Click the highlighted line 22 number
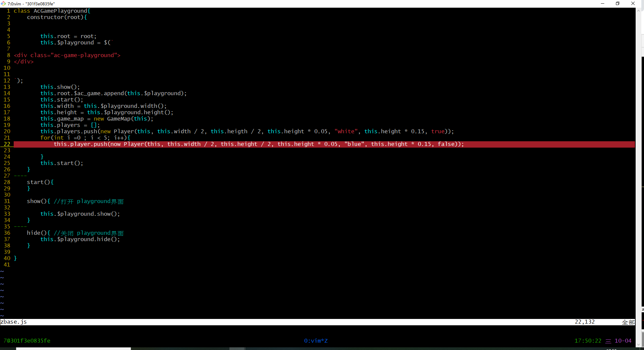This screenshot has height=350, width=644. (x=7, y=144)
